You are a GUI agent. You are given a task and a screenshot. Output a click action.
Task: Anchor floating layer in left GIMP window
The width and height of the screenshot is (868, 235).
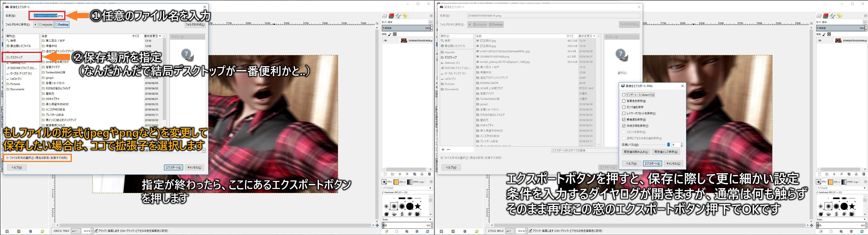click(422, 174)
